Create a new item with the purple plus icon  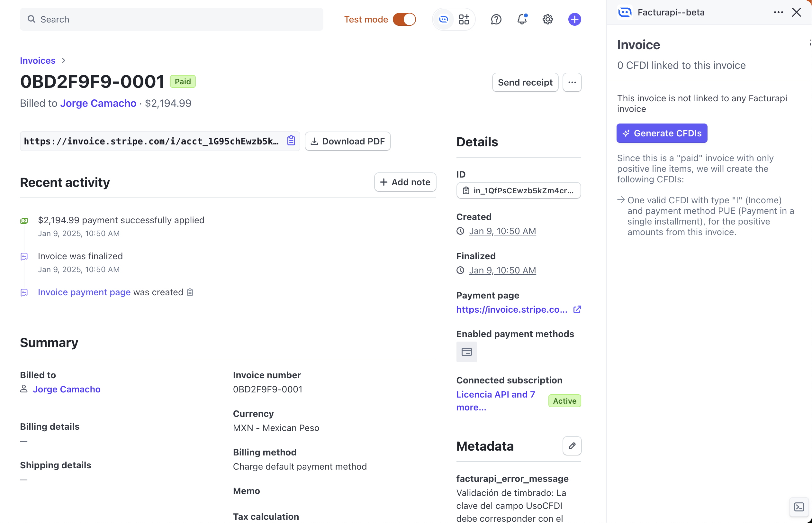pos(574,19)
